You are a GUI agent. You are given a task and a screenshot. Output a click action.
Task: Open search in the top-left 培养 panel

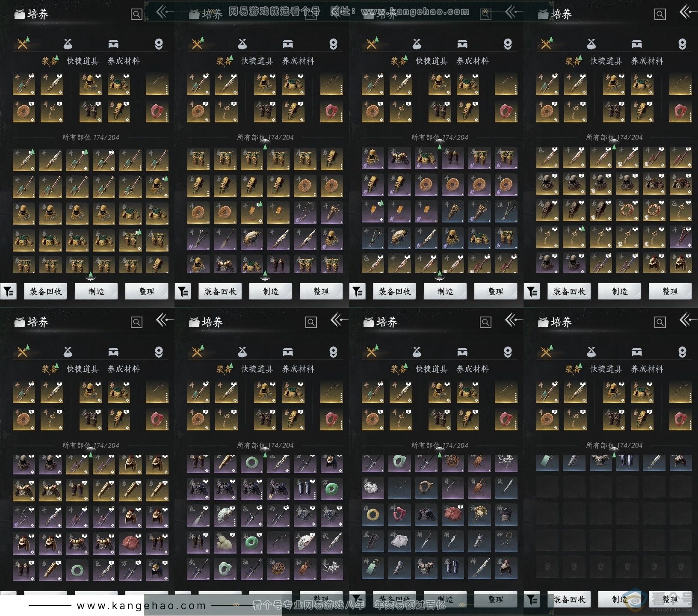[136, 15]
